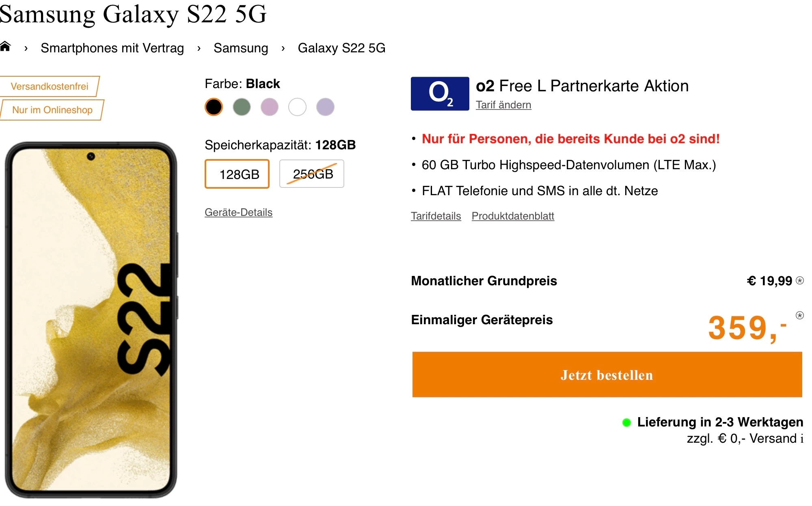This screenshot has height=506, width=812.
Task: Select the white color option
Action: [x=297, y=107]
